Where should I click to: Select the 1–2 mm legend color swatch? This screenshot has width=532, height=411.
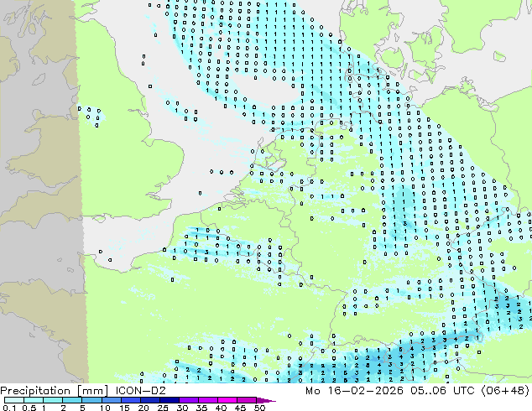point(53,400)
